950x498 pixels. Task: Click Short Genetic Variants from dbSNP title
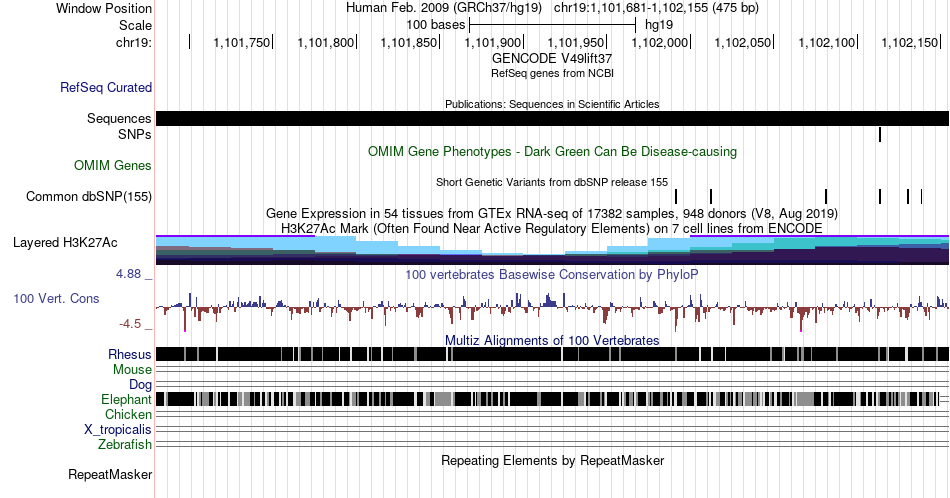click(552, 182)
